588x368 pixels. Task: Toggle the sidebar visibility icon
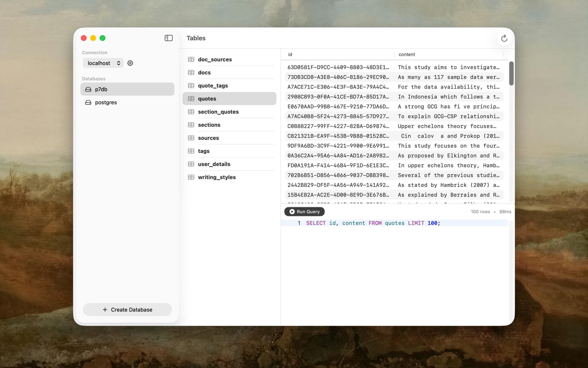(168, 38)
